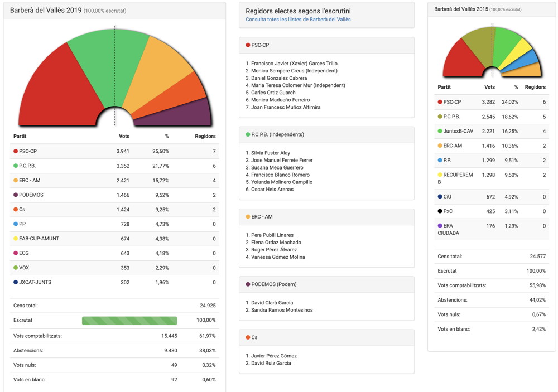Click the black PxC dot in 2015 table

tap(440, 211)
